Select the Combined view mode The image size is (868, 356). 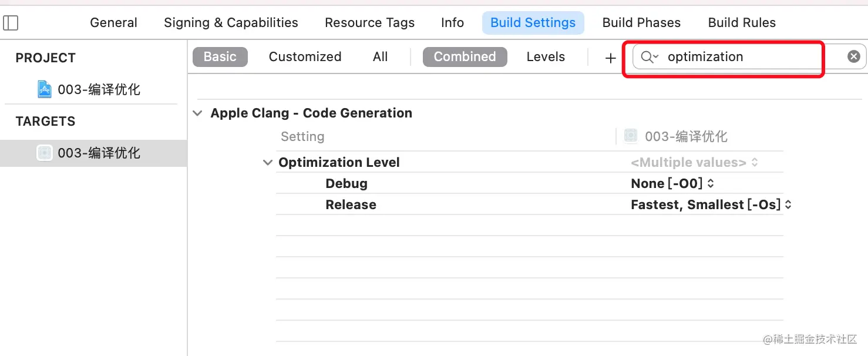[465, 57]
